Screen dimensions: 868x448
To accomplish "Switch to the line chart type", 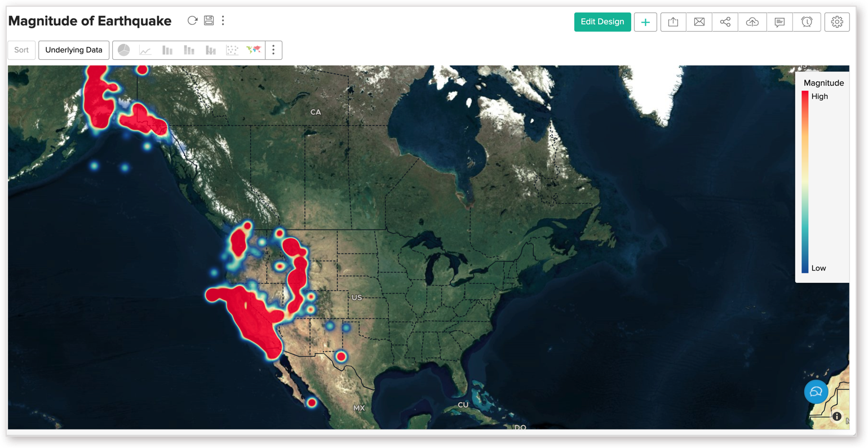I will pos(145,50).
